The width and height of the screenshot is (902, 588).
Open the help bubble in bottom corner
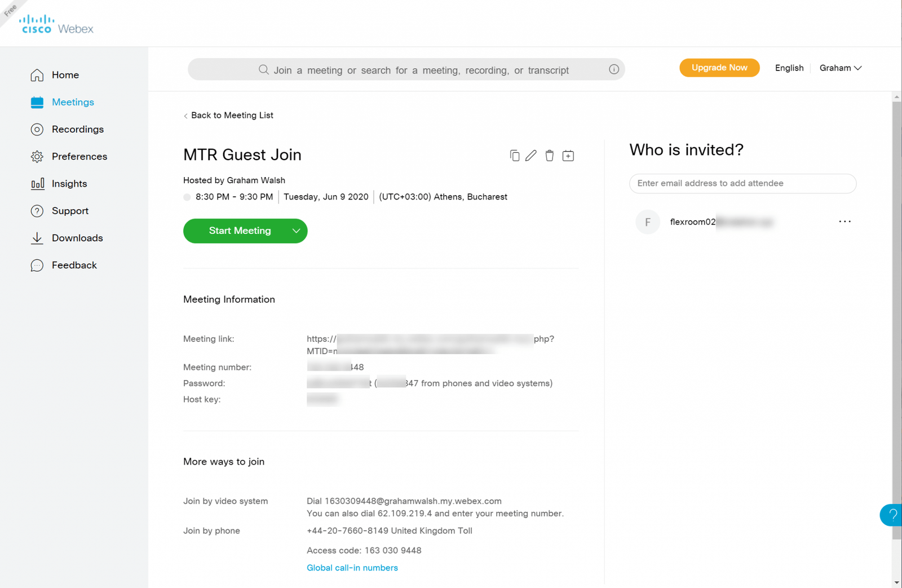(x=892, y=515)
